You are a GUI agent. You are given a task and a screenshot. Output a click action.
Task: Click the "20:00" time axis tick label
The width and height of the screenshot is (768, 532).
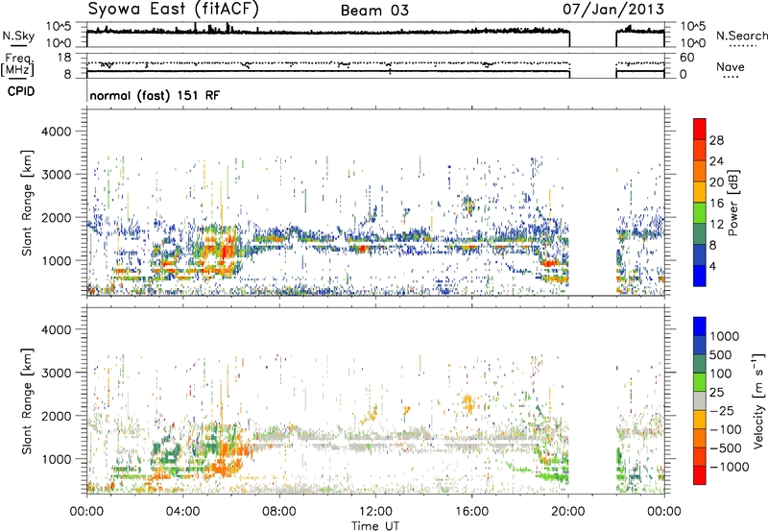pos(568,512)
